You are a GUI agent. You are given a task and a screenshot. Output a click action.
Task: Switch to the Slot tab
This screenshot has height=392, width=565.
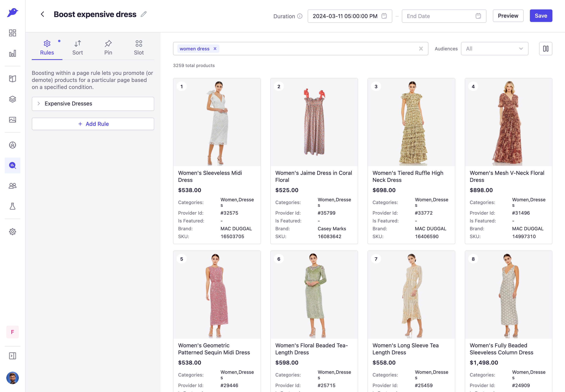point(139,48)
